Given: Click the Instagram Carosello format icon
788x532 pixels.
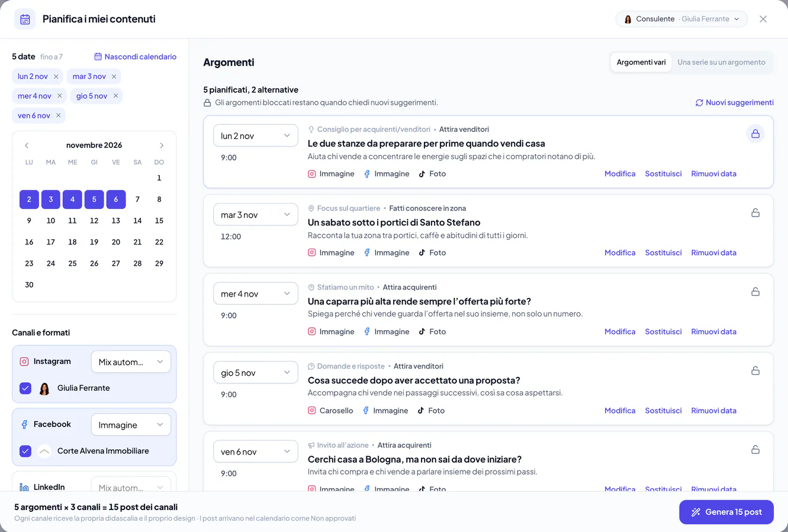Looking at the screenshot, I should point(312,411).
